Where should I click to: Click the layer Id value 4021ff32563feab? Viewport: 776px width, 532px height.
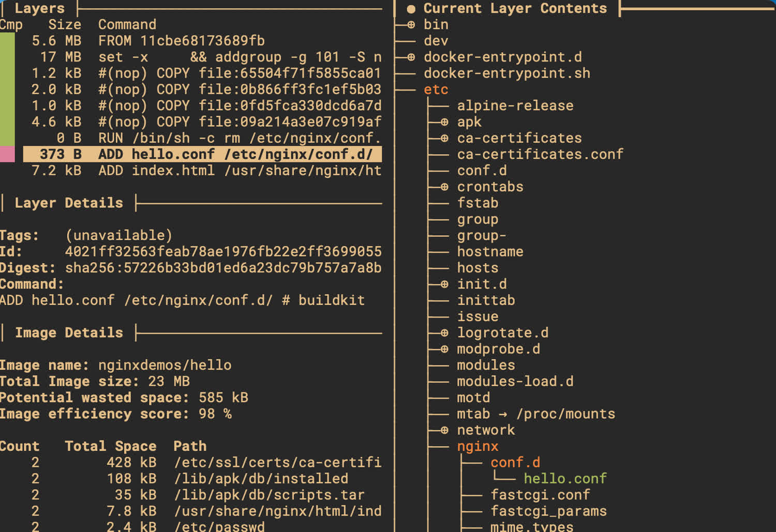223,252
